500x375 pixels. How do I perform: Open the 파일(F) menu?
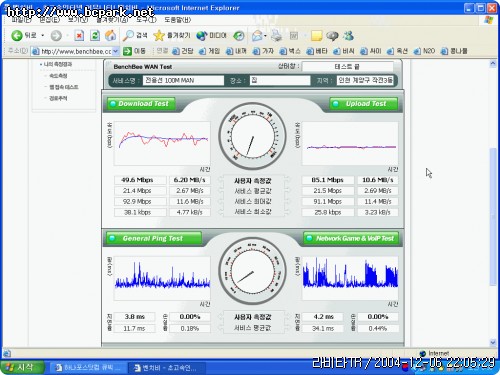(x=21, y=20)
